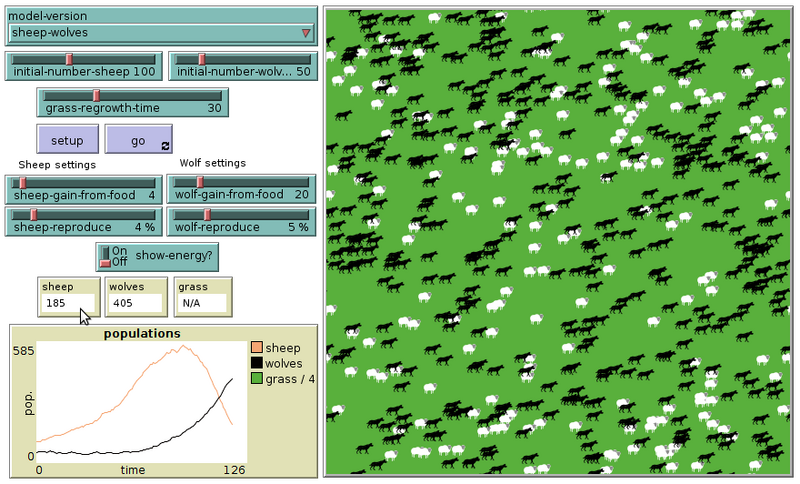
Task: Click the grass-regrowth-time slider
Action: pos(132,102)
